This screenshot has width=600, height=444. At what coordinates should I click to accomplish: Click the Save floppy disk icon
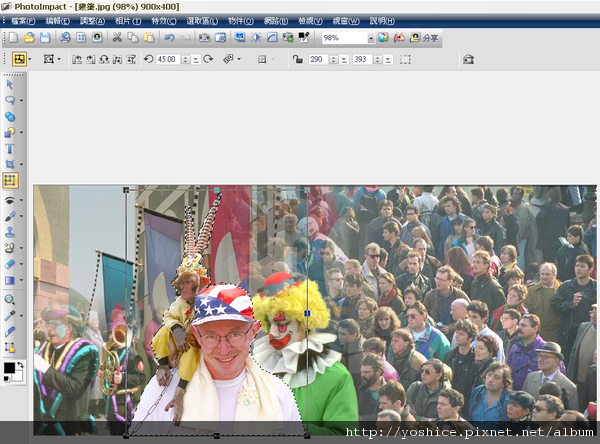pyautogui.click(x=45, y=38)
